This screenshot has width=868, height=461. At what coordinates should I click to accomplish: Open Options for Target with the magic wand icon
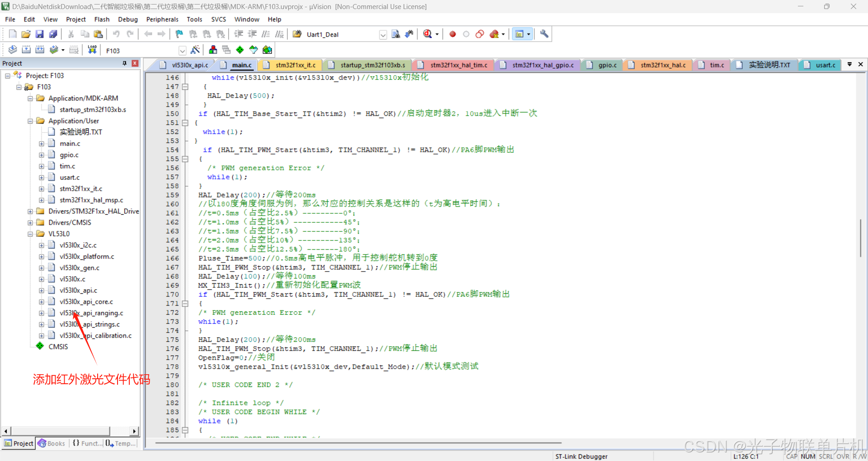195,50
